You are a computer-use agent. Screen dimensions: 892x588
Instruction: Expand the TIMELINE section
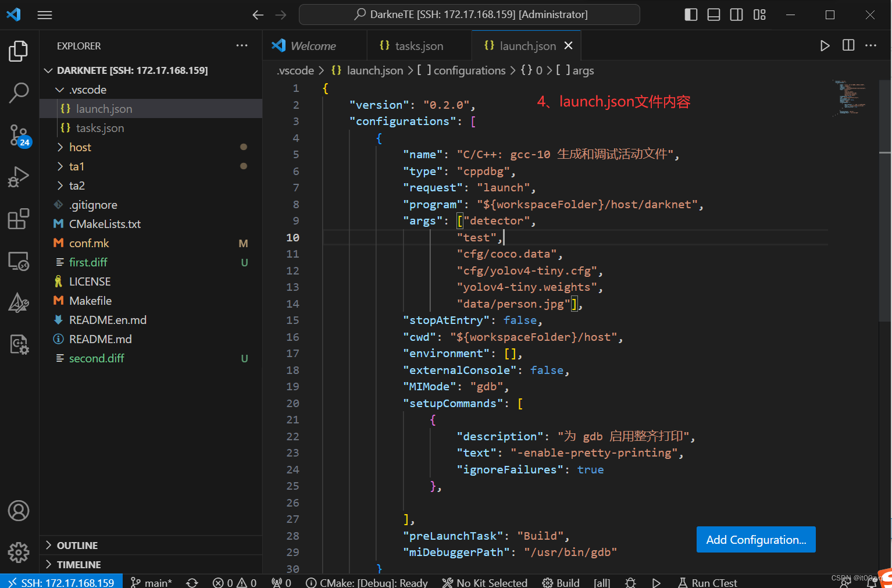coord(151,565)
